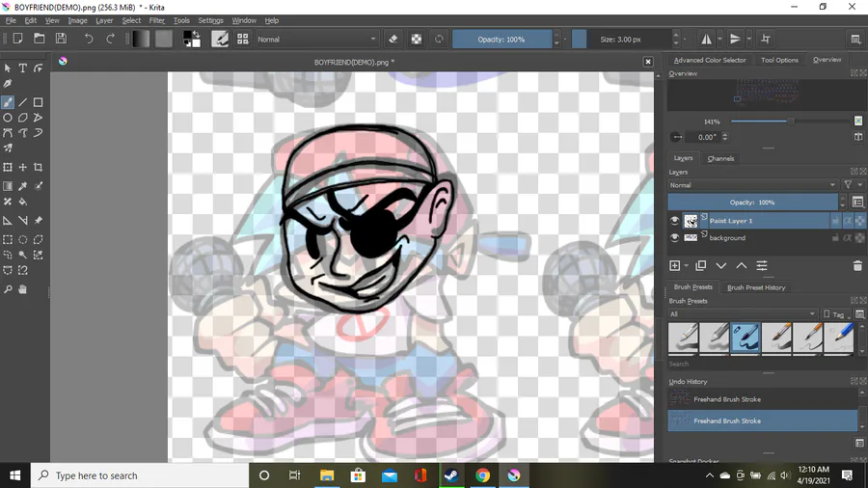Switch to the Brush Preset History tab
This screenshot has height=488, width=868.
(756, 287)
